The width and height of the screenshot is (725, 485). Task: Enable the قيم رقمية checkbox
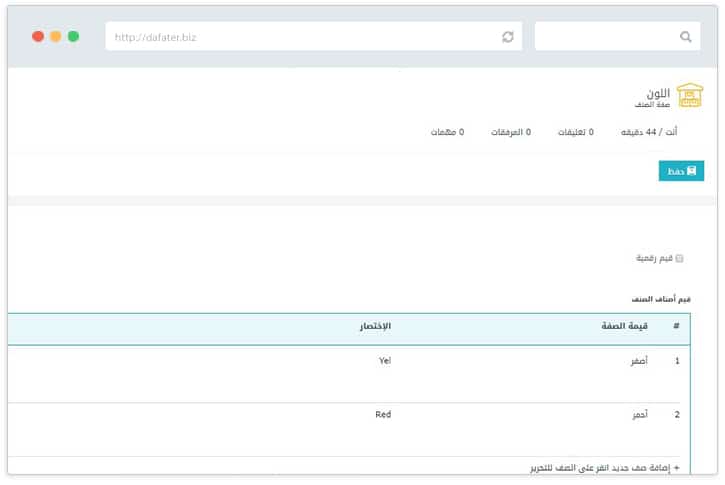(x=680, y=258)
